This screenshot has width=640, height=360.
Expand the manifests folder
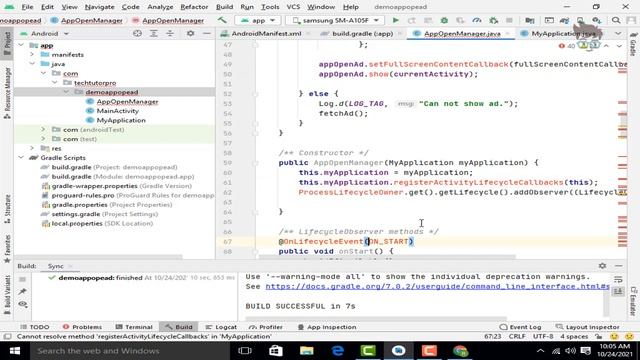tap(32, 54)
